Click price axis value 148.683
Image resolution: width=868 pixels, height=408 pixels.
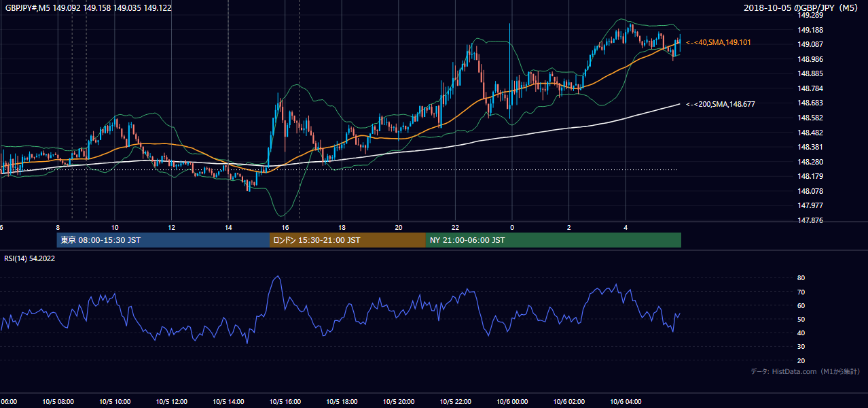(809, 103)
